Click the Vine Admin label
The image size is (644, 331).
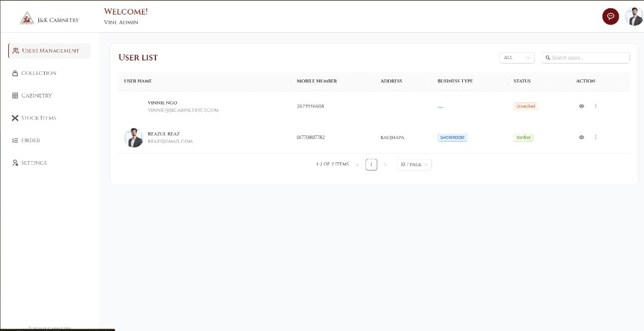121,22
